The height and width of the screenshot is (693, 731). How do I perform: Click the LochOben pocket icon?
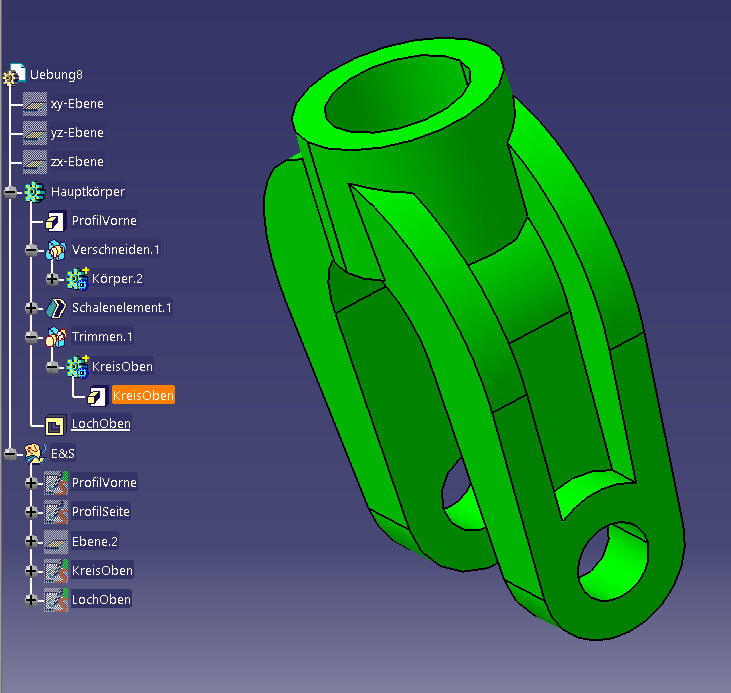55,425
